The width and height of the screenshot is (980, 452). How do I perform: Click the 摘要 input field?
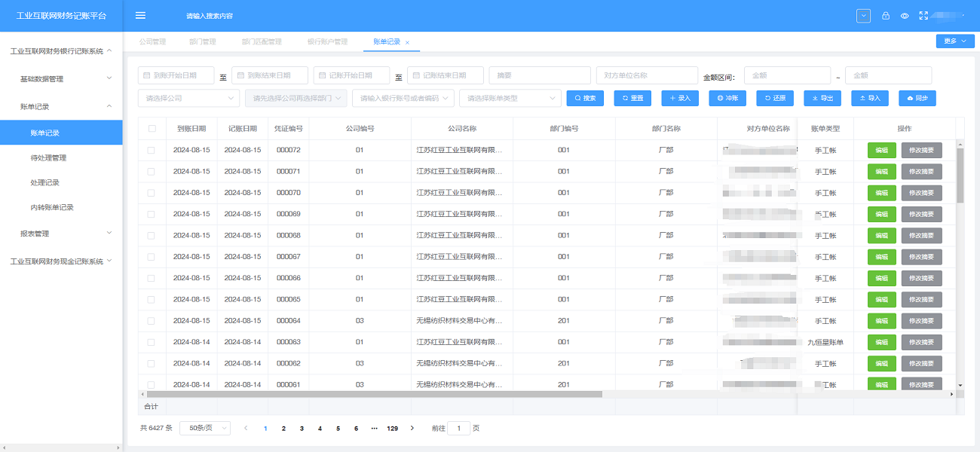540,75
